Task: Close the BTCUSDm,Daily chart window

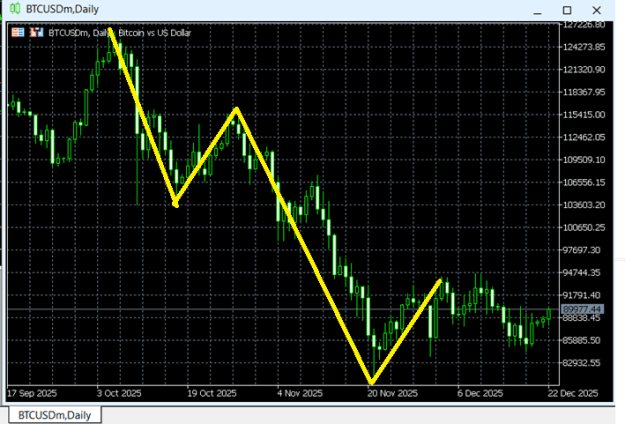Action: tap(596, 10)
